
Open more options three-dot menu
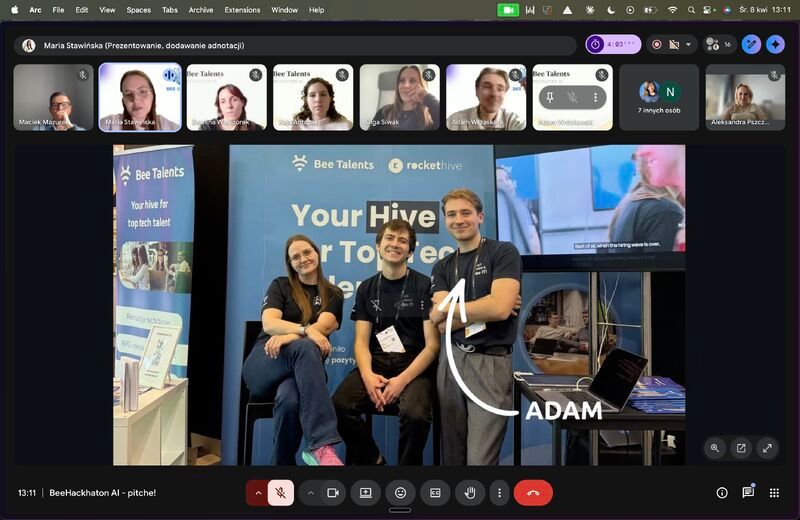tap(499, 492)
